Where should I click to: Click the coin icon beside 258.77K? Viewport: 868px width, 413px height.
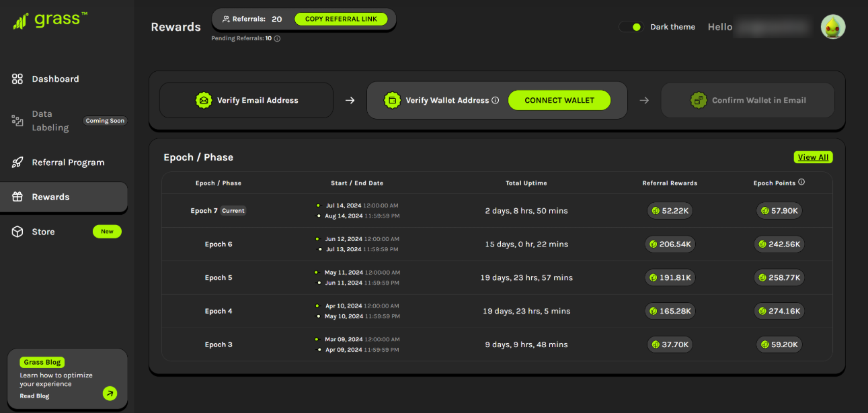[x=762, y=277]
